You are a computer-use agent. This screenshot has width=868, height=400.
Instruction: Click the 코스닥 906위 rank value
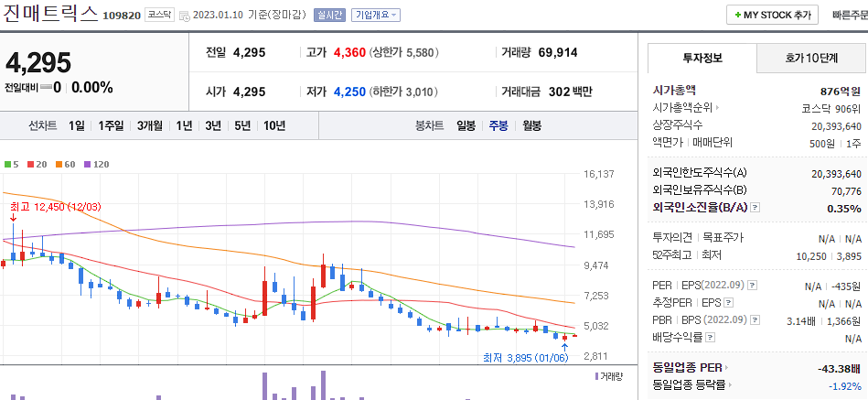830,108
